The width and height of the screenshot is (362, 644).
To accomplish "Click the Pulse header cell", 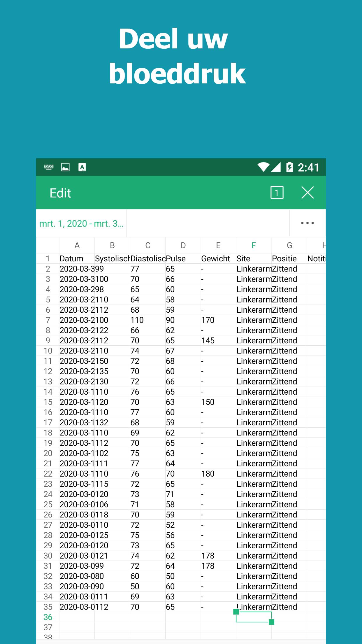I will tap(183, 259).
